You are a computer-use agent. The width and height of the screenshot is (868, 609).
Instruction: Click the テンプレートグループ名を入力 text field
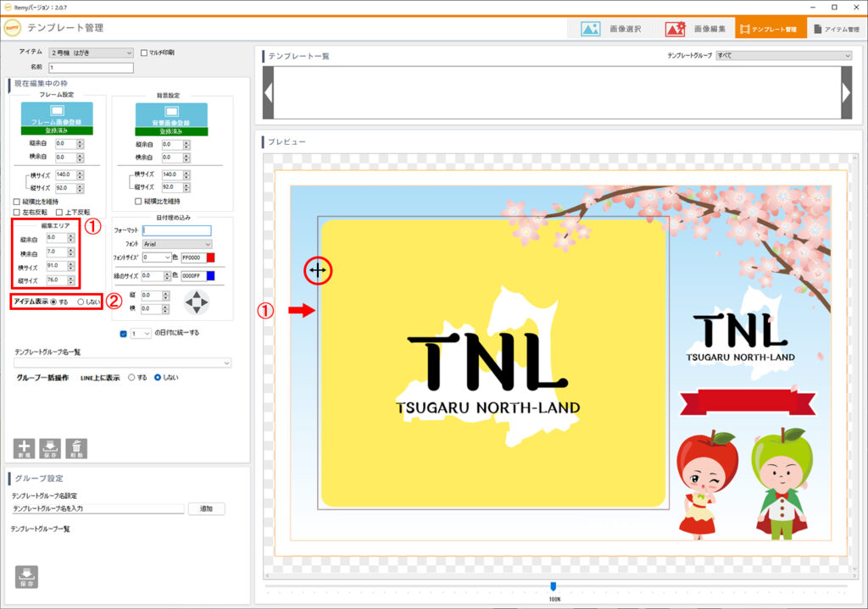pyautogui.click(x=97, y=509)
